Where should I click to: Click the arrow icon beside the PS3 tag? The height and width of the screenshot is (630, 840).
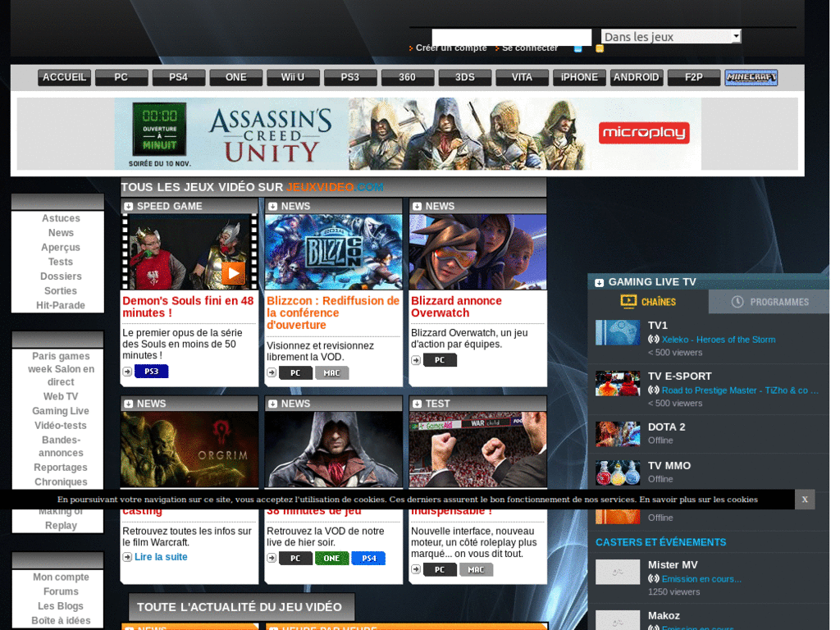click(127, 372)
